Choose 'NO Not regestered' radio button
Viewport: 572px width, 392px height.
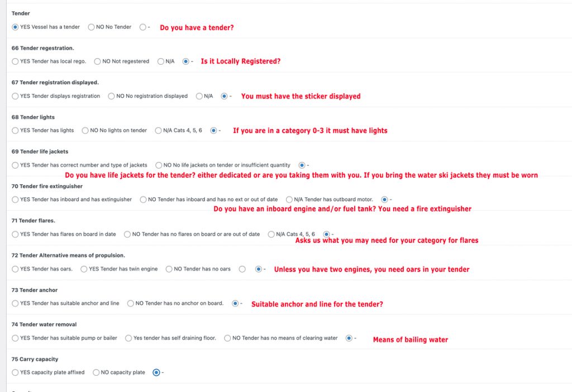98,61
